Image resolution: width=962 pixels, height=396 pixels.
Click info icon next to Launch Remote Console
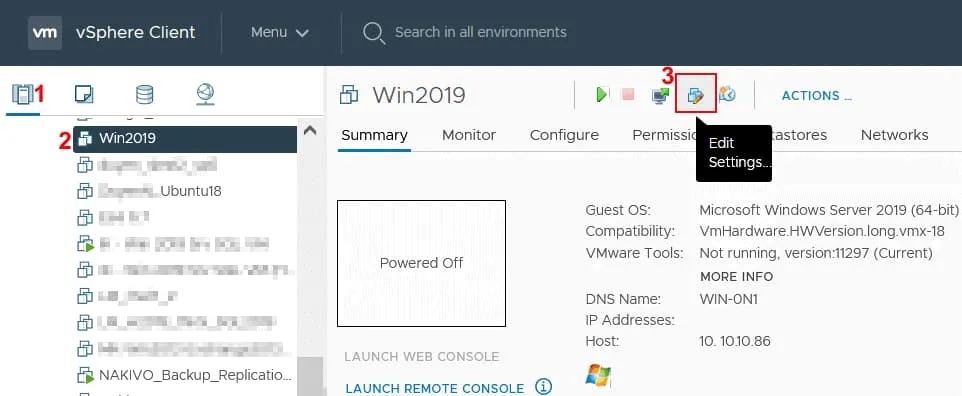(544, 387)
